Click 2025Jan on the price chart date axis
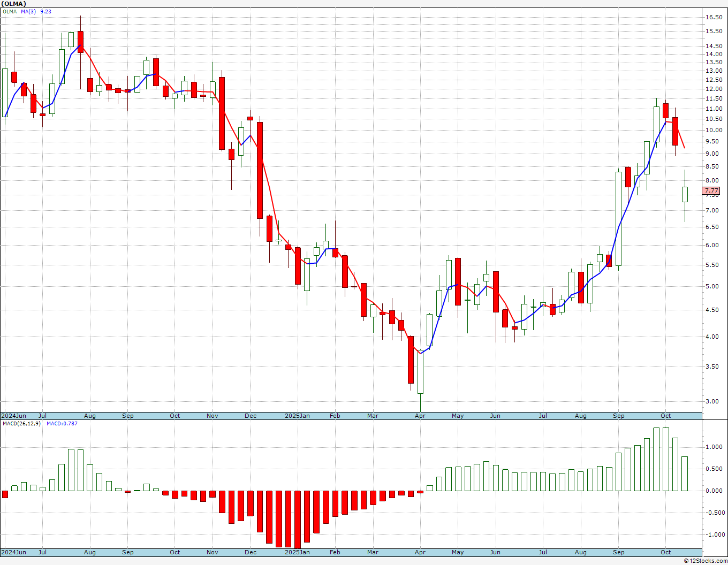 click(297, 416)
